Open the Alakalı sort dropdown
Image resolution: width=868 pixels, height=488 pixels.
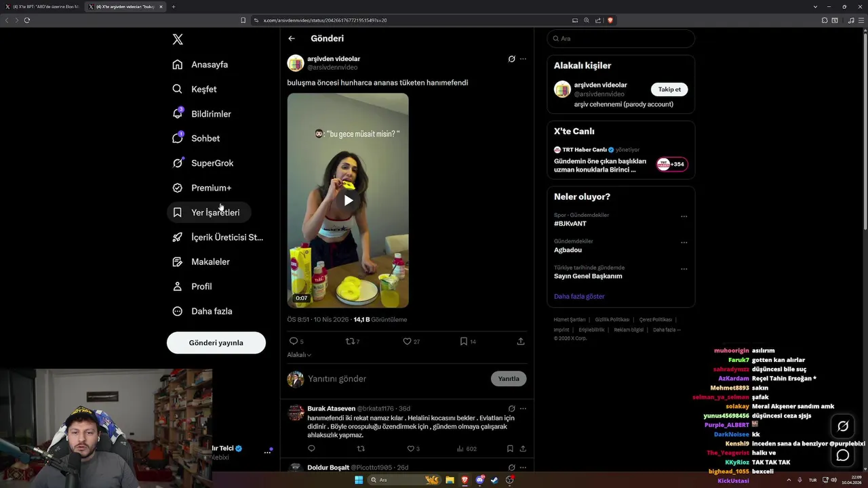pyautogui.click(x=299, y=355)
